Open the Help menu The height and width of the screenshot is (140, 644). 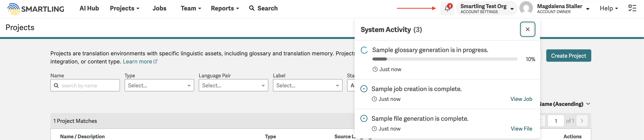coord(609,8)
